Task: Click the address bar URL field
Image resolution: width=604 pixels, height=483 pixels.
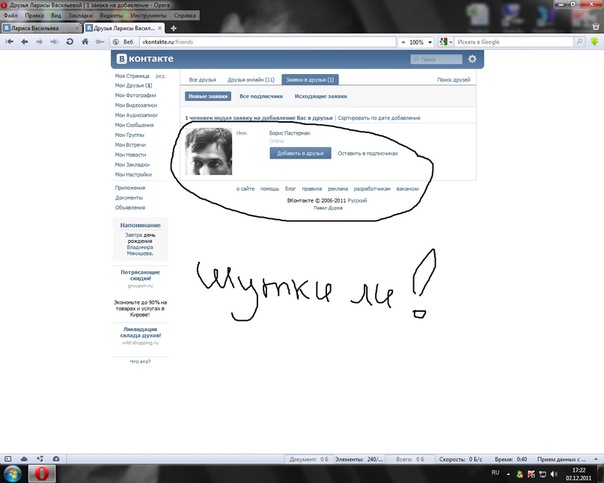Action: (x=268, y=42)
